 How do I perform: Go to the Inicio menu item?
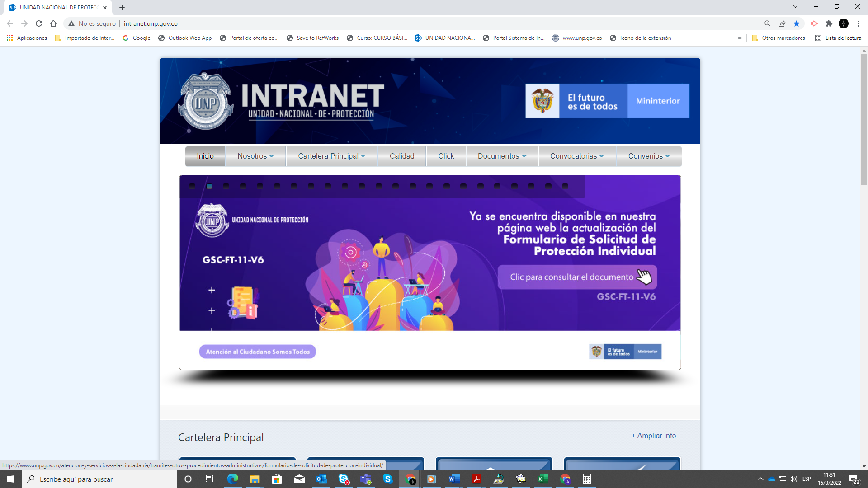coord(205,156)
